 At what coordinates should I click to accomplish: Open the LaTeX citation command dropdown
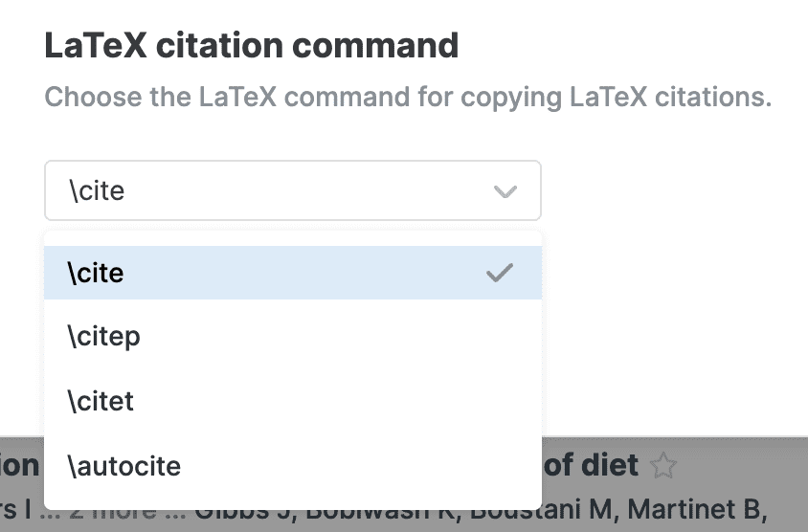click(x=292, y=190)
